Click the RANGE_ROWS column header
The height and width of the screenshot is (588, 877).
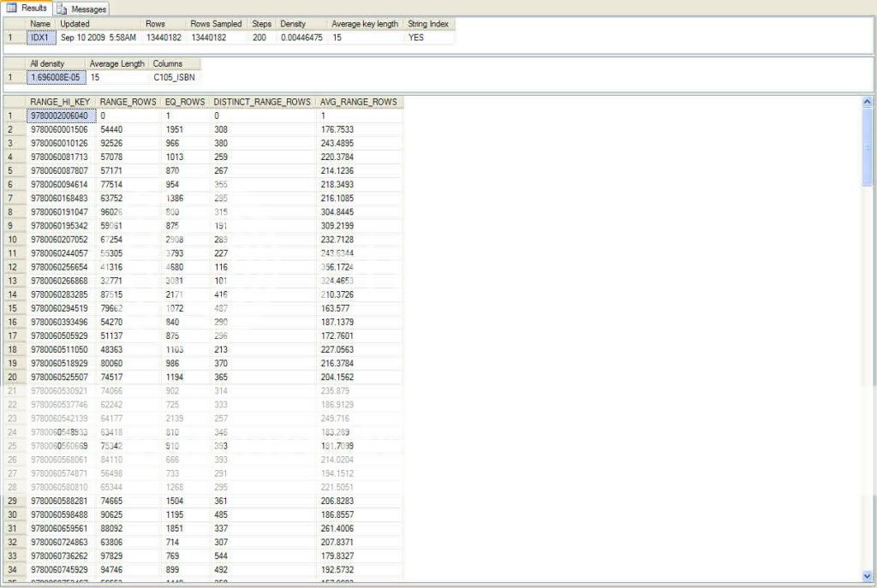[x=128, y=103]
